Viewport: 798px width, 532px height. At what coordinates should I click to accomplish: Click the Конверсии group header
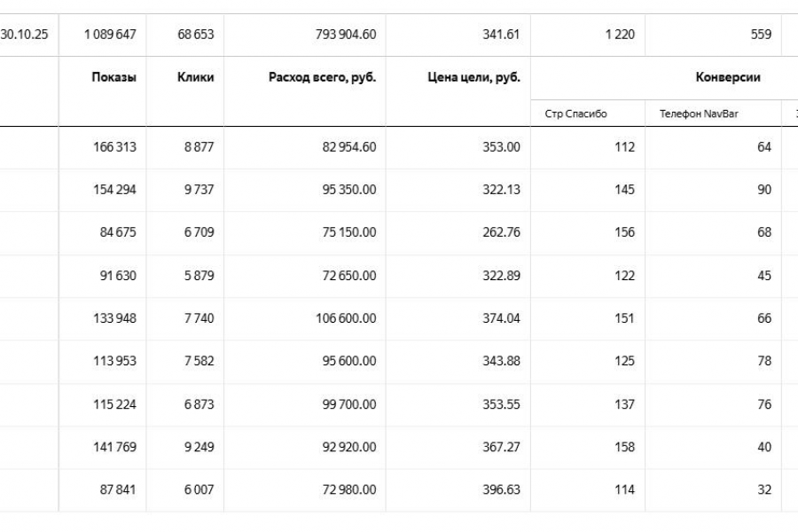coord(728,77)
